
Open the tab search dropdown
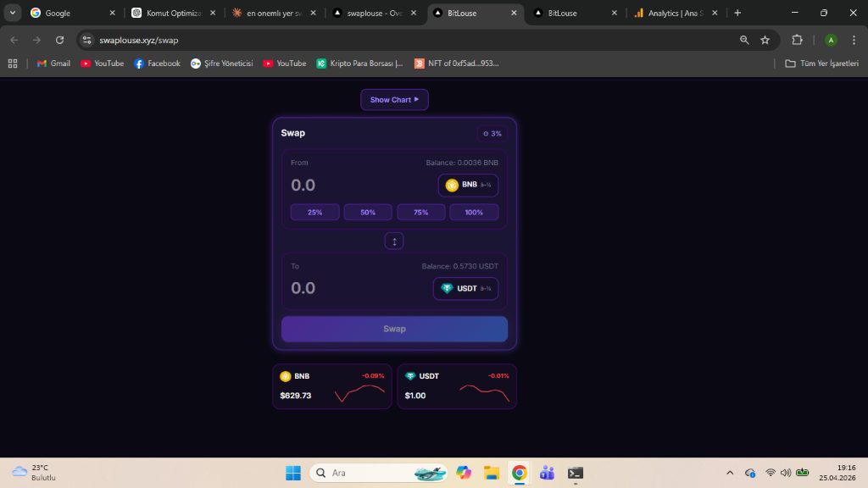tap(12, 13)
